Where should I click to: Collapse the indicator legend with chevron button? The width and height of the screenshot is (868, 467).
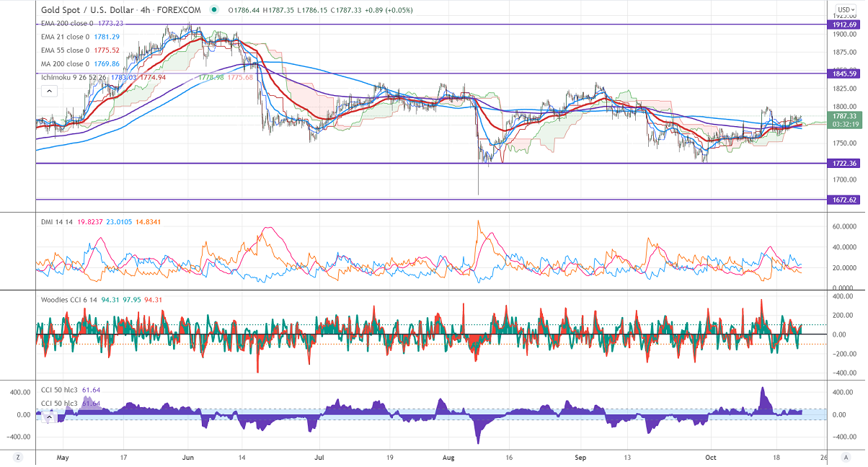point(49,91)
